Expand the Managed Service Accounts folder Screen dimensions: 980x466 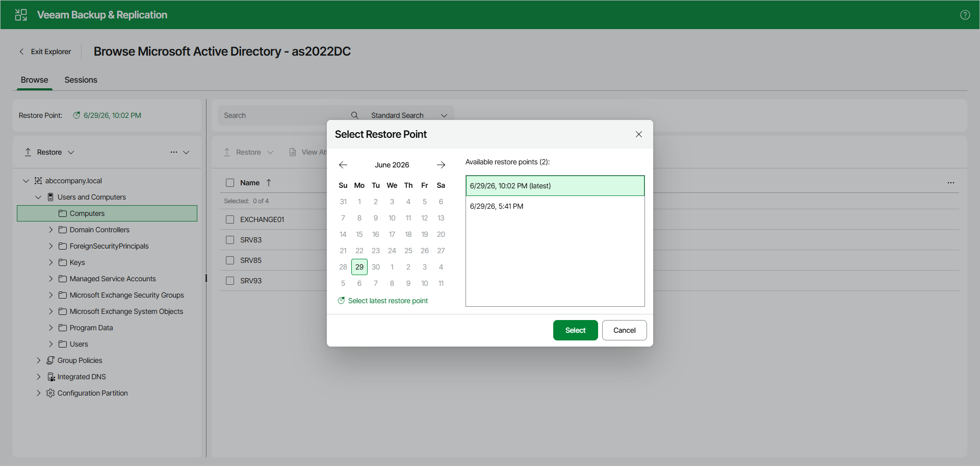(50, 279)
